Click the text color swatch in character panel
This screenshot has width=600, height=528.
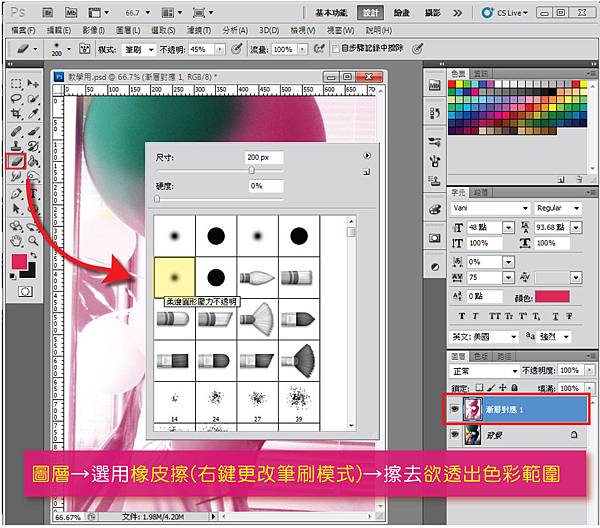click(x=552, y=297)
